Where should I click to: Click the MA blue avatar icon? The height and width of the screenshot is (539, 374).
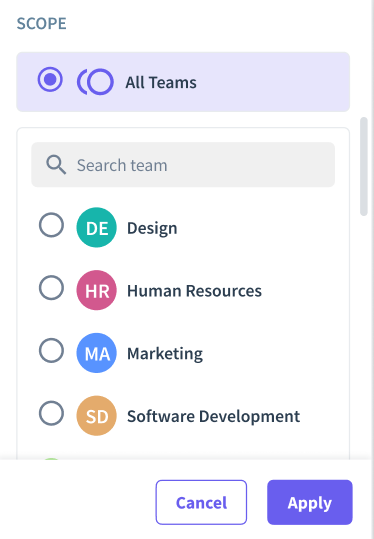click(97, 353)
